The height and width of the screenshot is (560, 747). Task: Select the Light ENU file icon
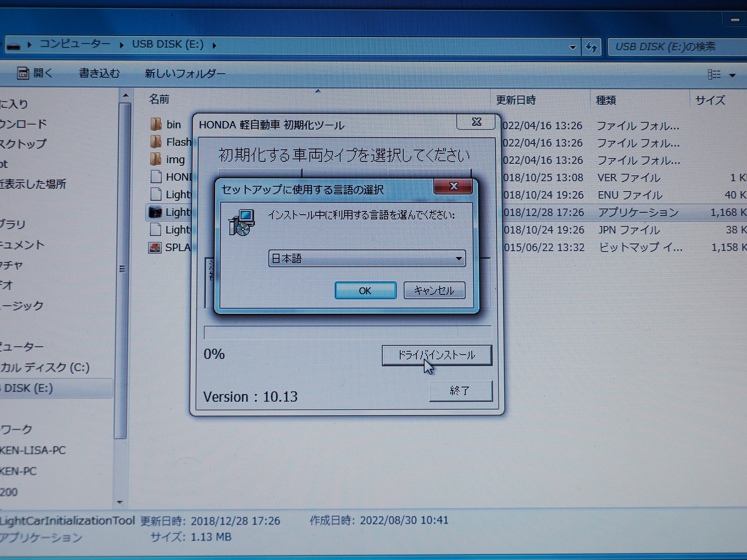click(156, 194)
